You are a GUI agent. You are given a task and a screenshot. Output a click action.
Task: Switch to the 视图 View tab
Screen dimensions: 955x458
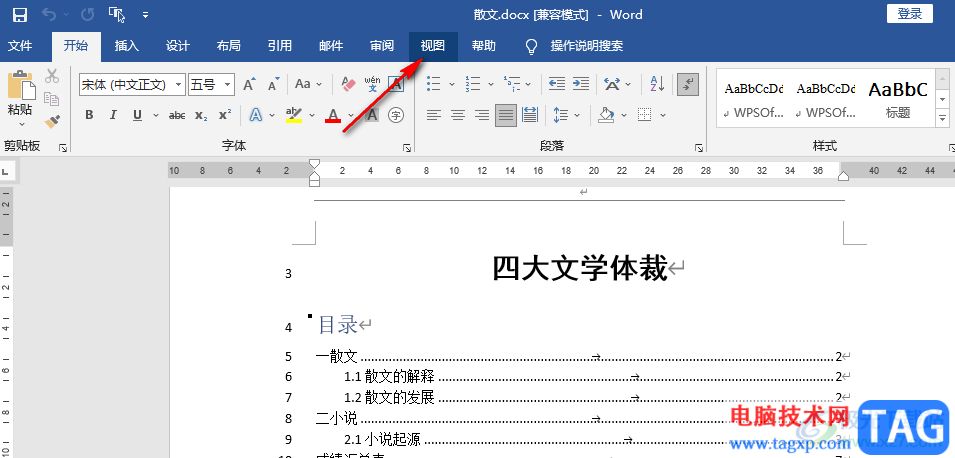[433, 46]
